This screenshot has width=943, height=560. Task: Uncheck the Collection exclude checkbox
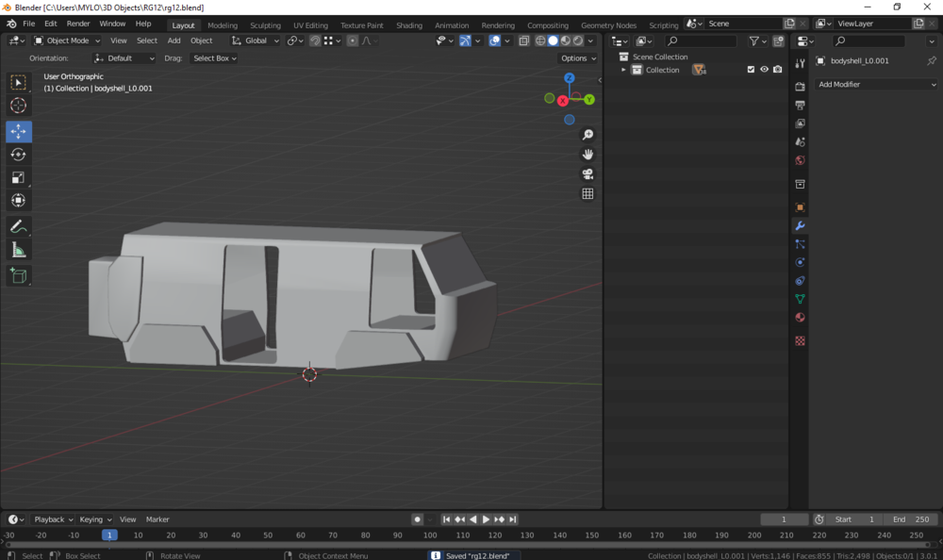pyautogui.click(x=751, y=70)
